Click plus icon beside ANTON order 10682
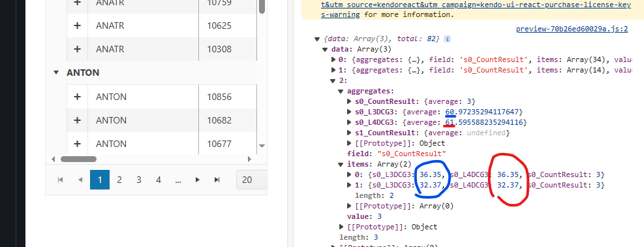The width and height of the screenshot is (644, 247). [x=77, y=120]
